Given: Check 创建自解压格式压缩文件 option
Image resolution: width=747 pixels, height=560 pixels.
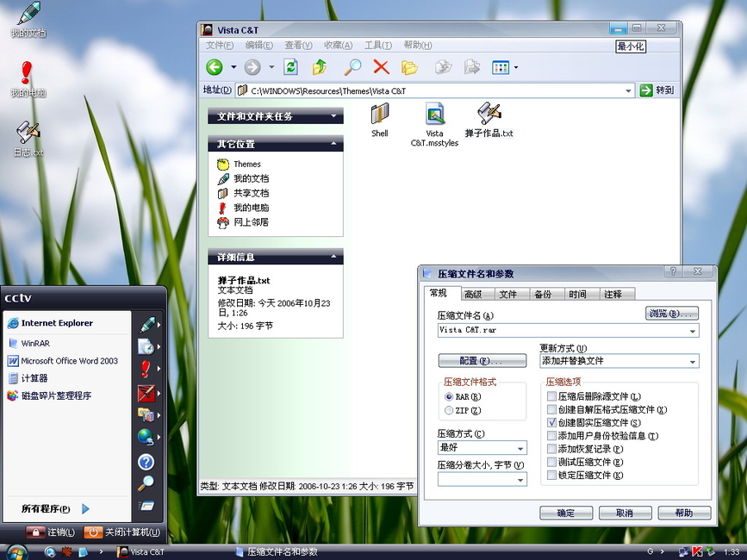Looking at the screenshot, I should click(x=551, y=409).
